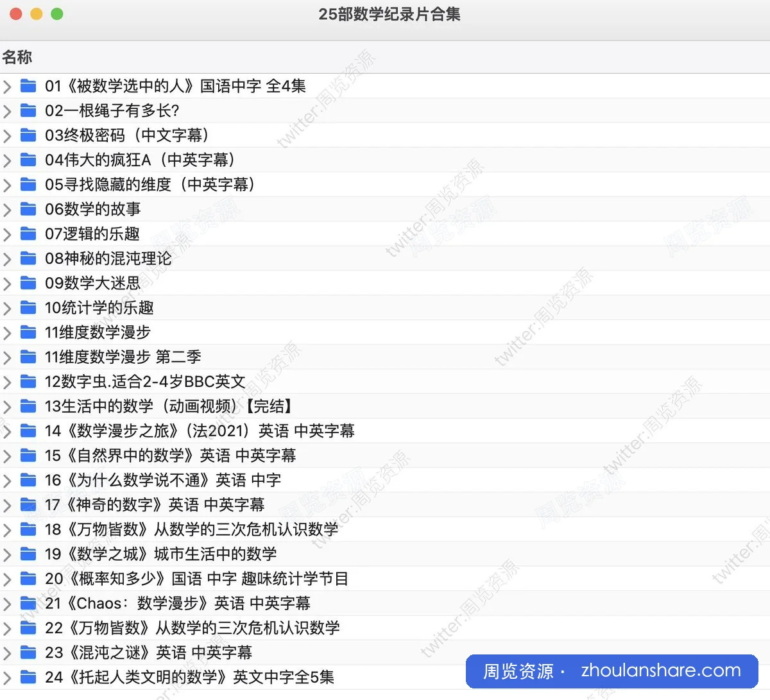Click the yellow minimize window button
Image resolution: width=770 pixels, height=700 pixels.
tap(37, 13)
